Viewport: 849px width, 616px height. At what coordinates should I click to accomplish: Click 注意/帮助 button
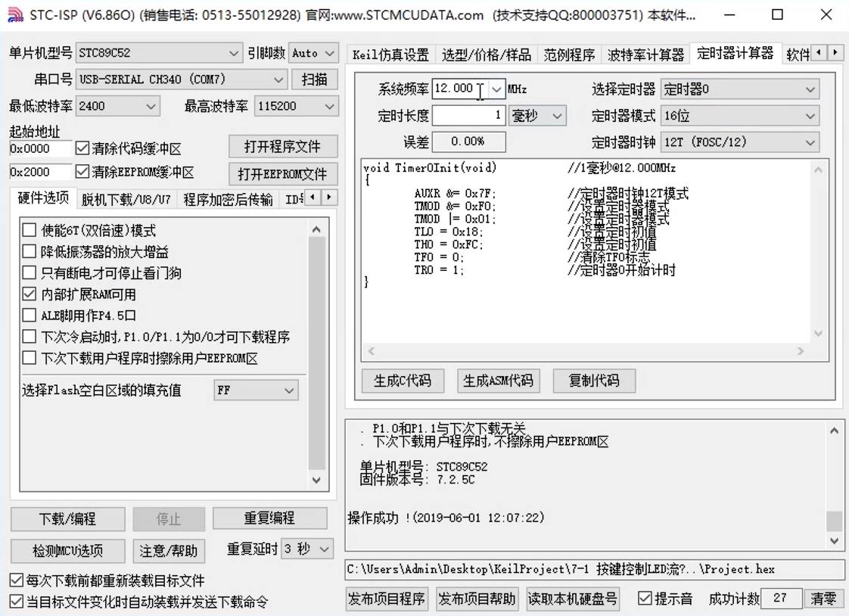[x=169, y=550]
